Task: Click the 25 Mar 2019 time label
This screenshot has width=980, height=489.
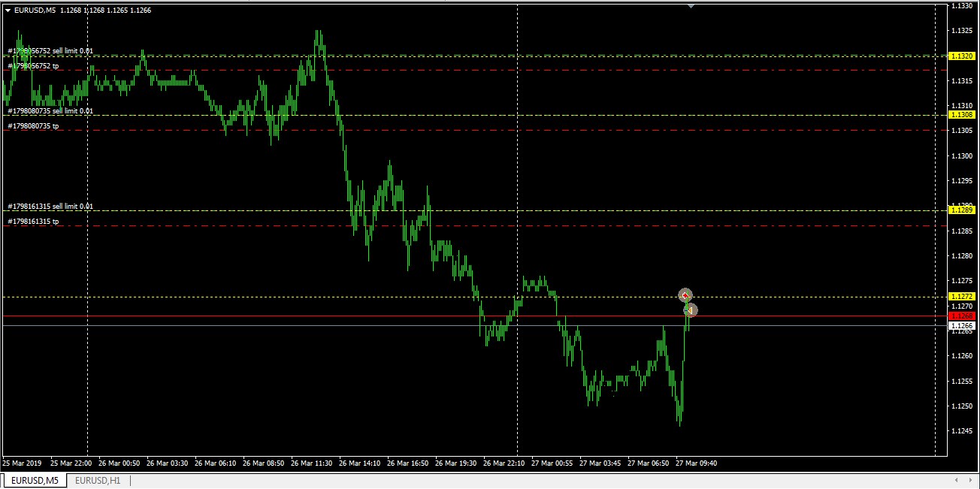Action: pyautogui.click(x=23, y=463)
